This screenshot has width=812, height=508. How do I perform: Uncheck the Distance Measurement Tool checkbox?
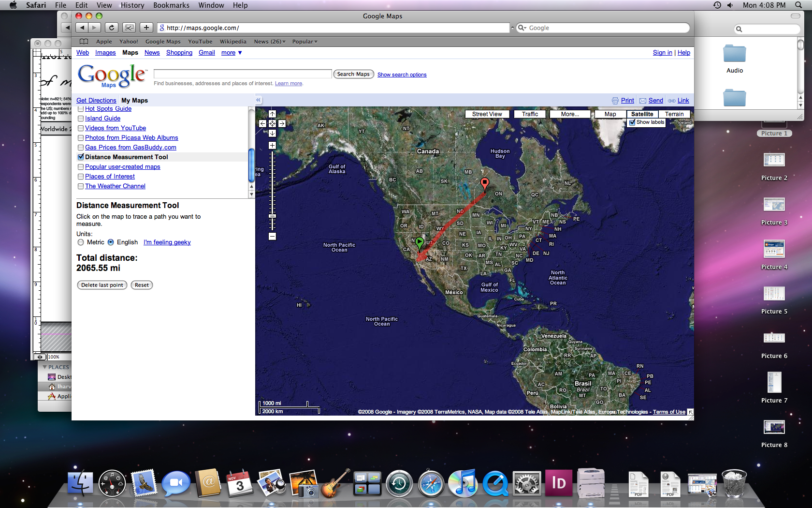coord(81,157)
